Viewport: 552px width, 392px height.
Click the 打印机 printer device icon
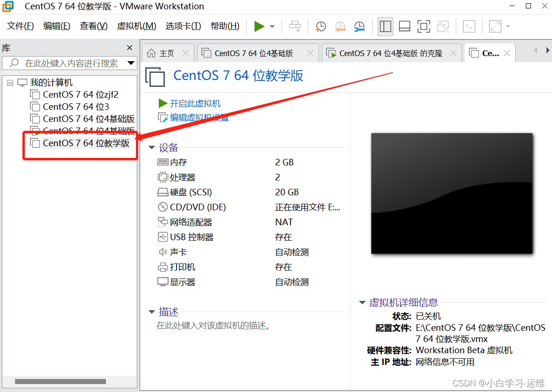163,267
